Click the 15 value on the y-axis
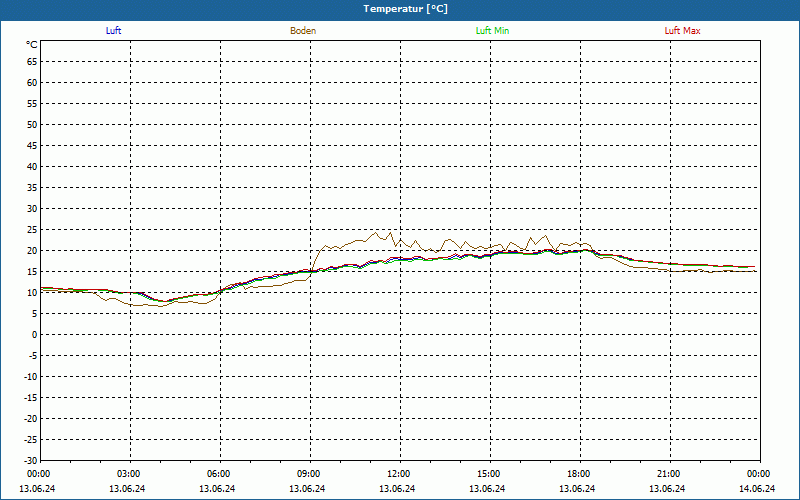 (32, 272)
